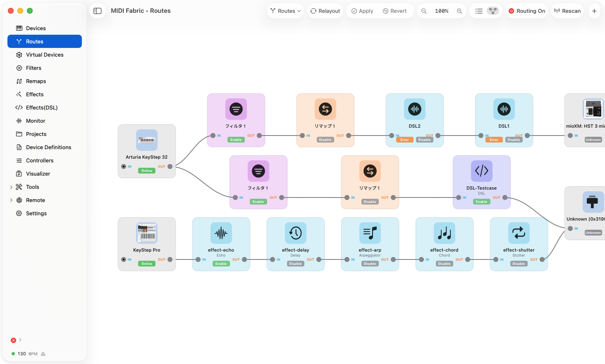Click the OUT port of Arturia KeyStep 32
This screenshot has height=364, width=605.
point(170,167)
